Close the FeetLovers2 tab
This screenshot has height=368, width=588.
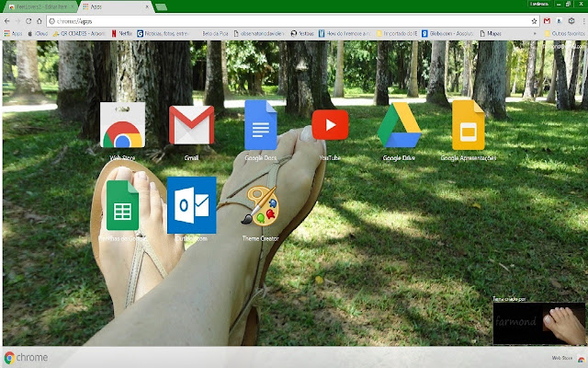[72, 6]
